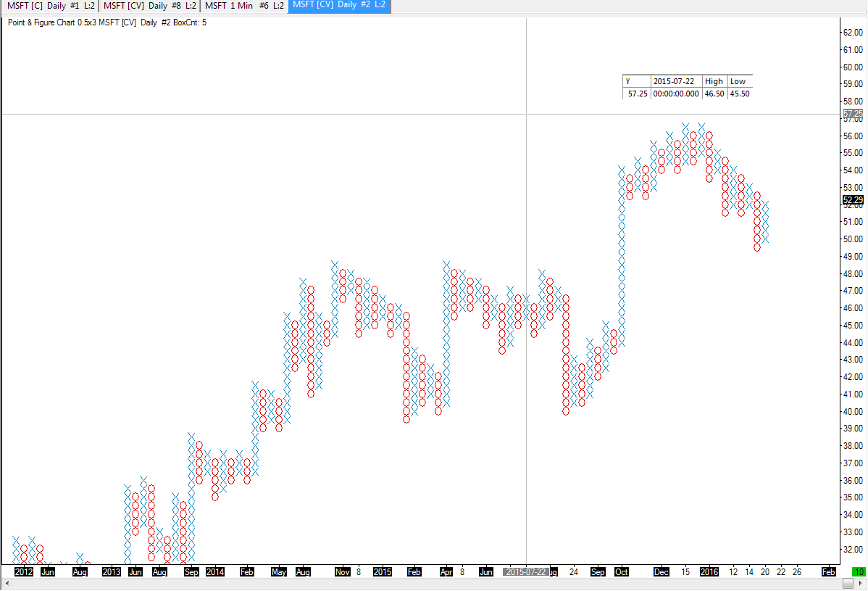Click the 2012 label on the time axis

[x=24, y=571]
